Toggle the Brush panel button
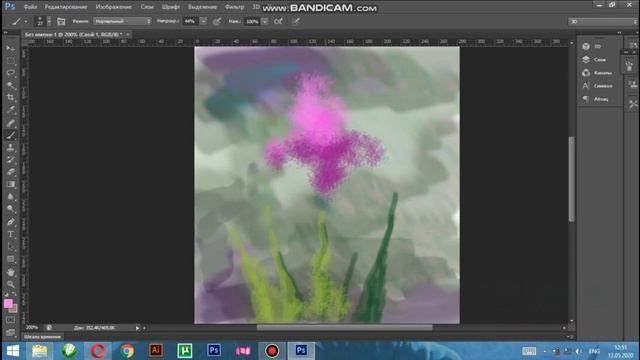Viewport: 640px width, 360px height. click(61, 21)
